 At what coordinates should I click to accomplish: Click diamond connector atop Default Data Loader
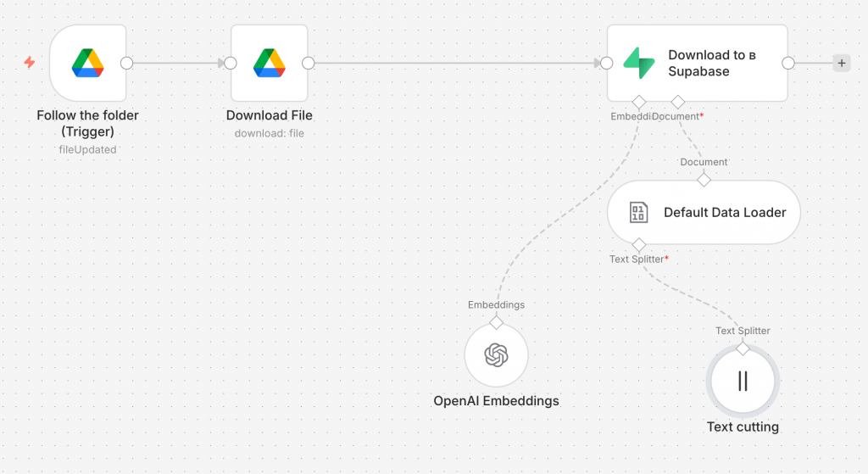coord(704,180)
